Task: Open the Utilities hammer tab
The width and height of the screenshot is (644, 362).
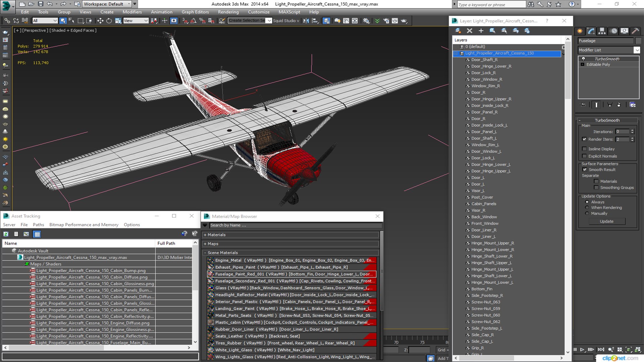Action: pyautogui.click(x=635, y=31)
